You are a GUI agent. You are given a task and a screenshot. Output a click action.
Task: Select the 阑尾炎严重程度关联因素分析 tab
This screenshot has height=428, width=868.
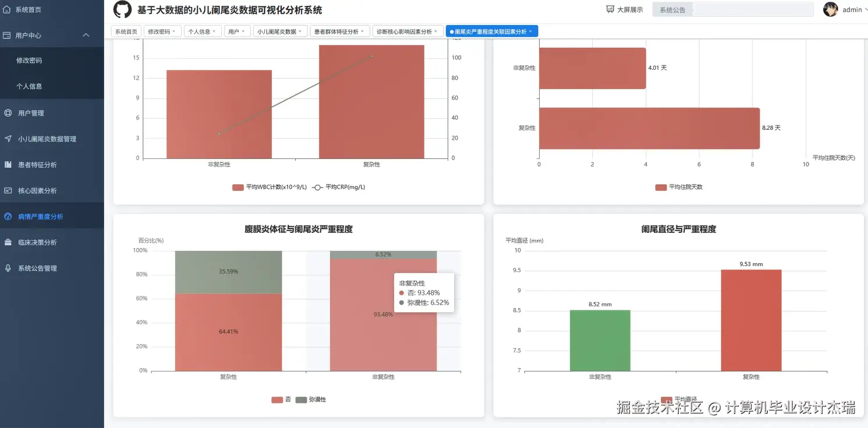click(x=492, y=31)
